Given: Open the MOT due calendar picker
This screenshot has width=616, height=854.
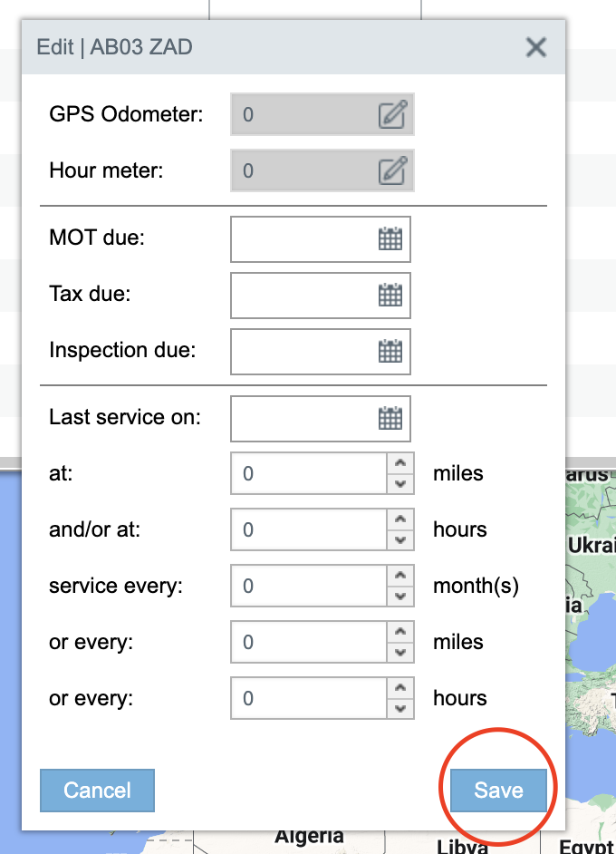Looking at the screenshot, I should [x=390, y=239].
